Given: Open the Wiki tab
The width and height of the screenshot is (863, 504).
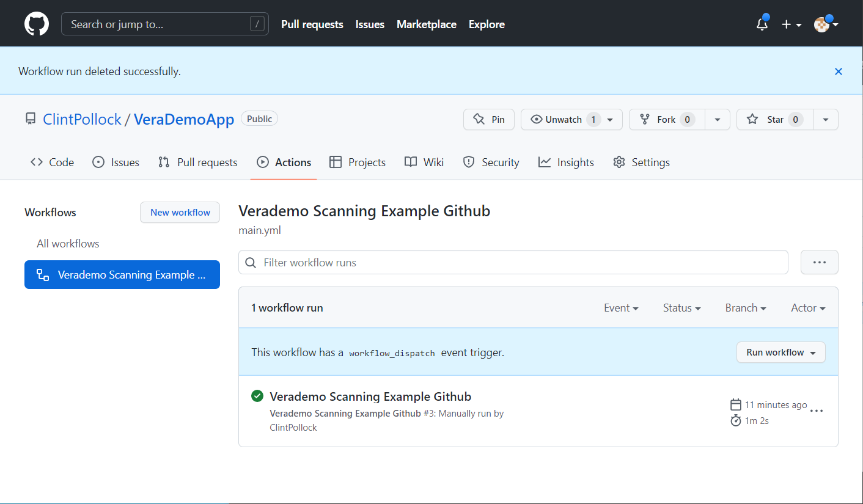Looking at the screenshot, I should [424, 162].
